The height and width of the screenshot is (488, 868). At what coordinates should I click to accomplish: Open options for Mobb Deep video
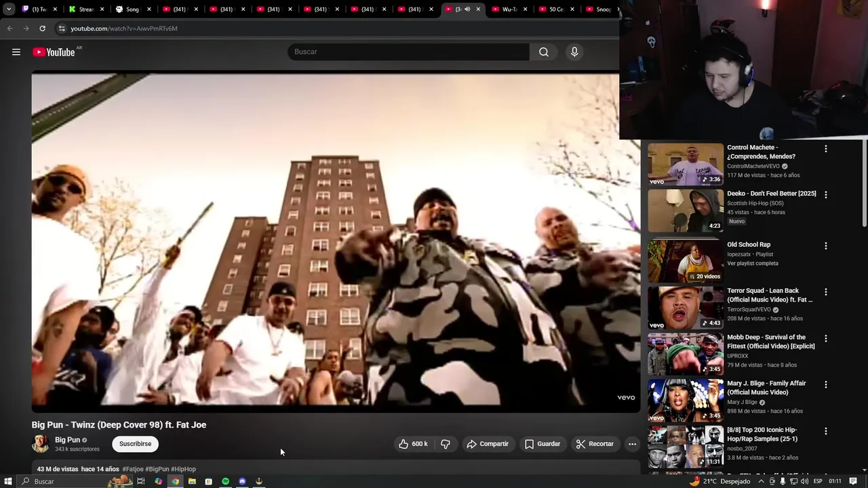point(825,338)
